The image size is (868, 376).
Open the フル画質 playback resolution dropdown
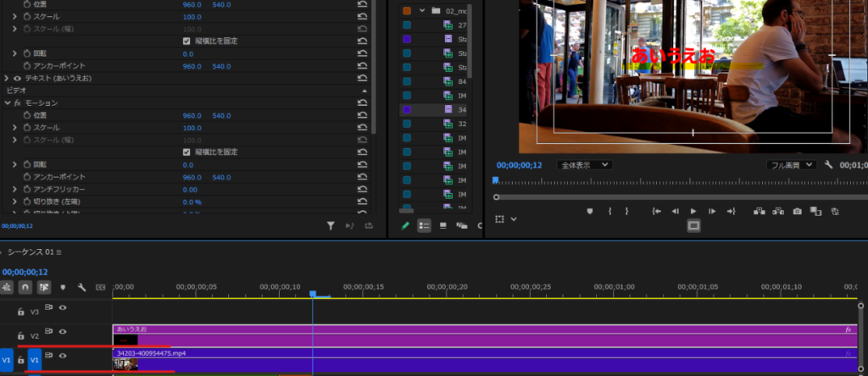pos(791,165)
